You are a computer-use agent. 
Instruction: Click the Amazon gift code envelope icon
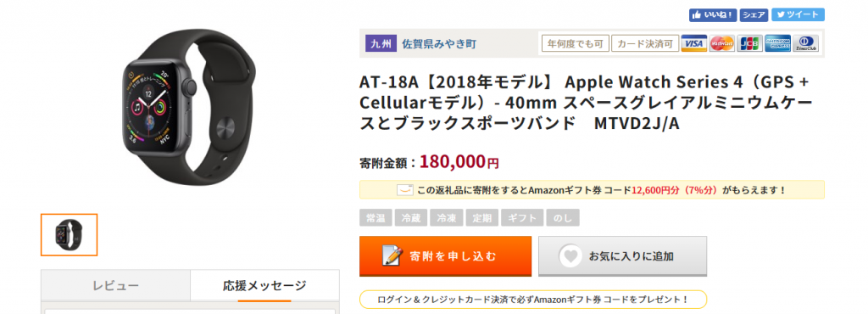(x=404, y=190)
